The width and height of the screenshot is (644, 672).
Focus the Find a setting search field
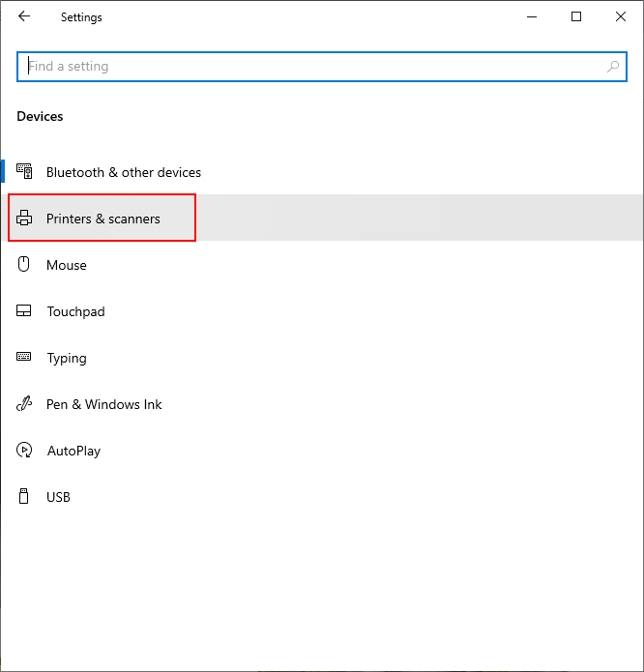click(x=309, y=67)
